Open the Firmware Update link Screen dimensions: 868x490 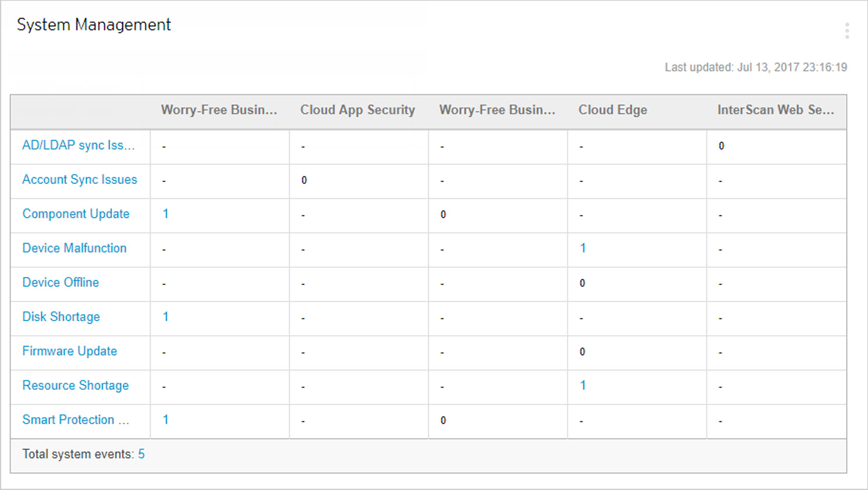[70, 351]
